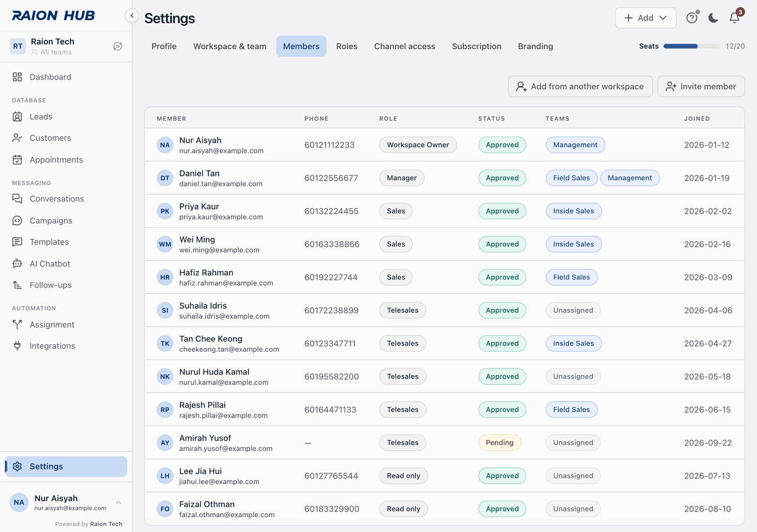Open the Add dropdown menu
757x532 pixels.
pyautogui.click(x=645, y=17)
